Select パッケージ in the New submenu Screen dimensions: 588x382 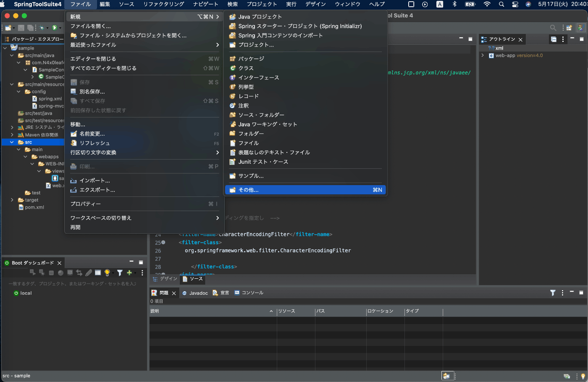pyautogui.click(x=305, y=59)
